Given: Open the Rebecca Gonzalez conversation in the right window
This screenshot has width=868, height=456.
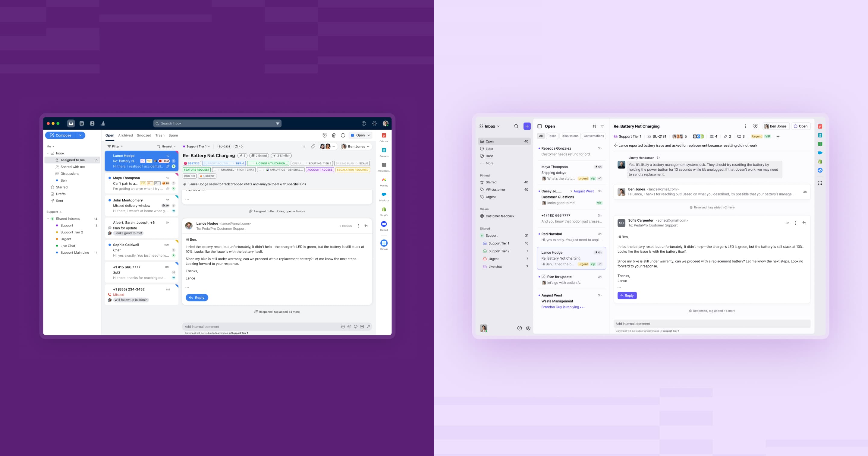Looking at the screenshot, I should pyautogui.click(x=571, y=151).
